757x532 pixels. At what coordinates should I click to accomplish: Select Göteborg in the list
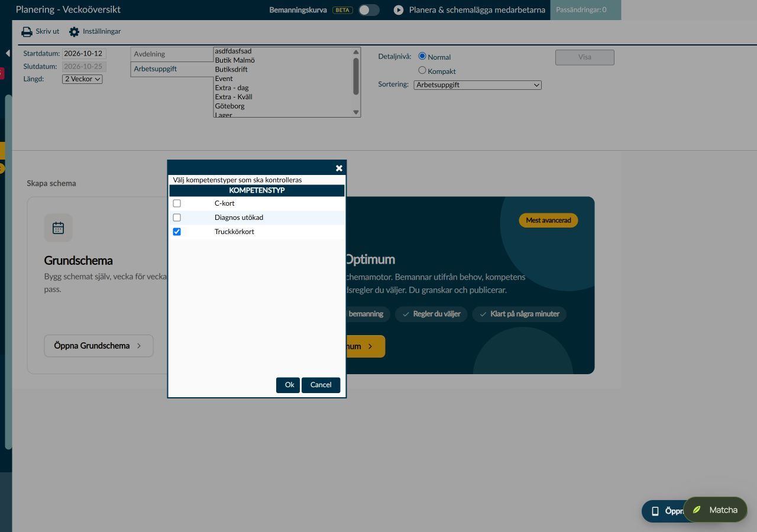[229, 106]
